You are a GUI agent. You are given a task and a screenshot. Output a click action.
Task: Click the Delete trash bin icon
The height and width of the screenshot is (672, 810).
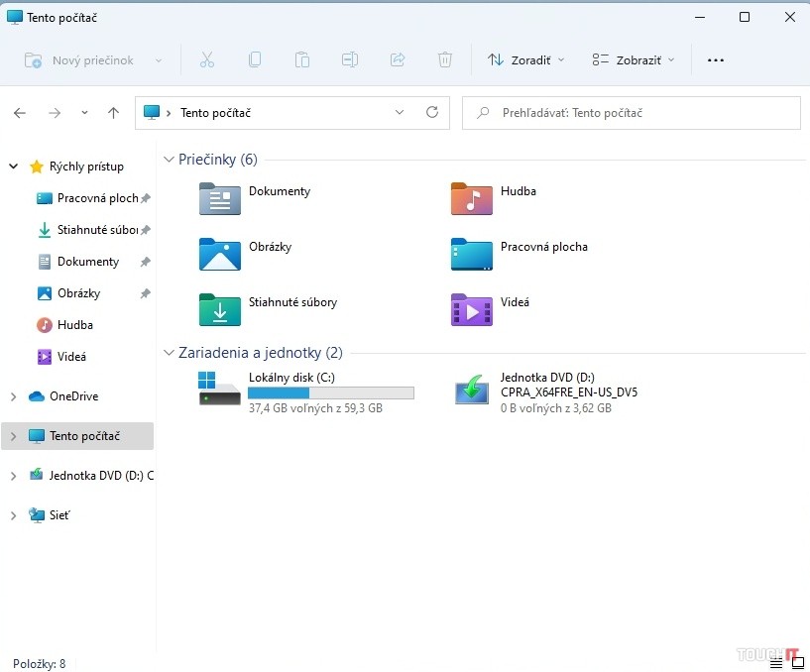click(x=445, y=60)
